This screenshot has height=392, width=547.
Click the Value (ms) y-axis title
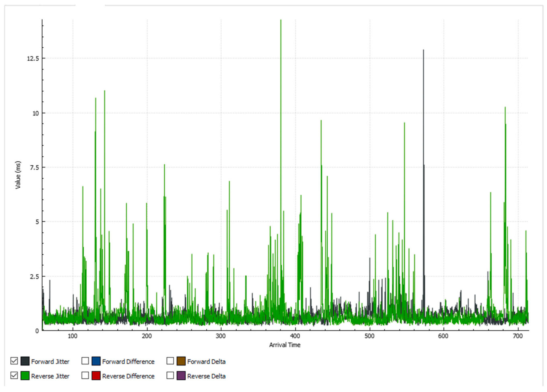[x=18, y=175]
